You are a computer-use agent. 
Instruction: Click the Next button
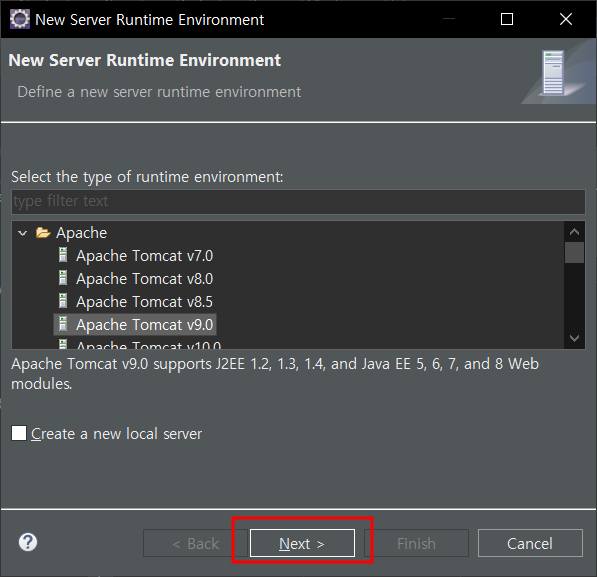pos(302,543)
